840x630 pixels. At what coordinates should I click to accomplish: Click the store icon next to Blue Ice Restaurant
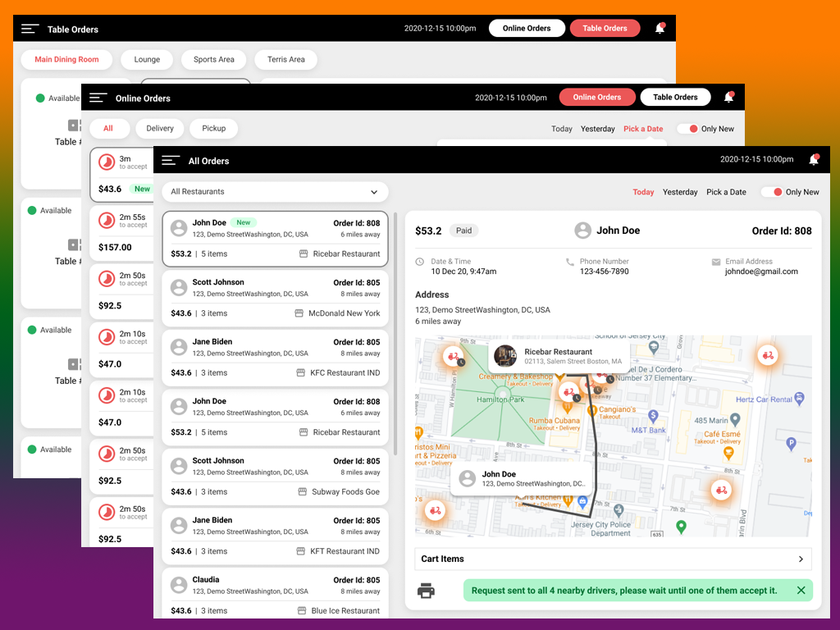click(302, 610)
